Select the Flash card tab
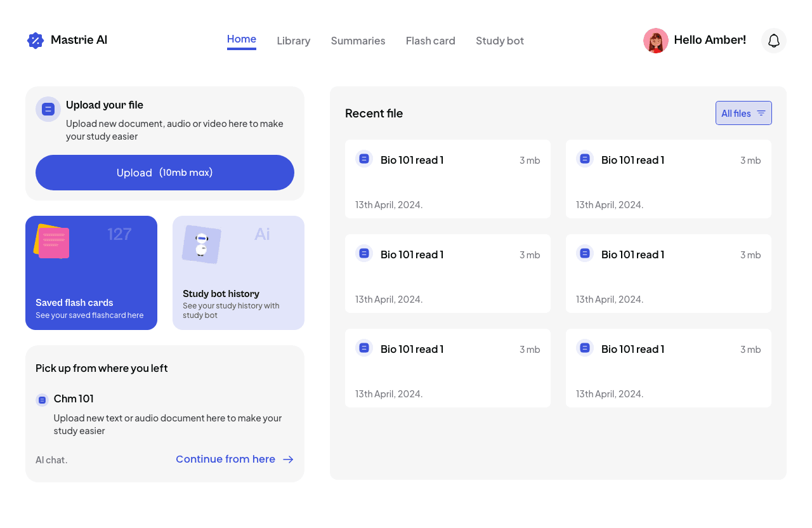812x528 pixels. pos(431,41)
